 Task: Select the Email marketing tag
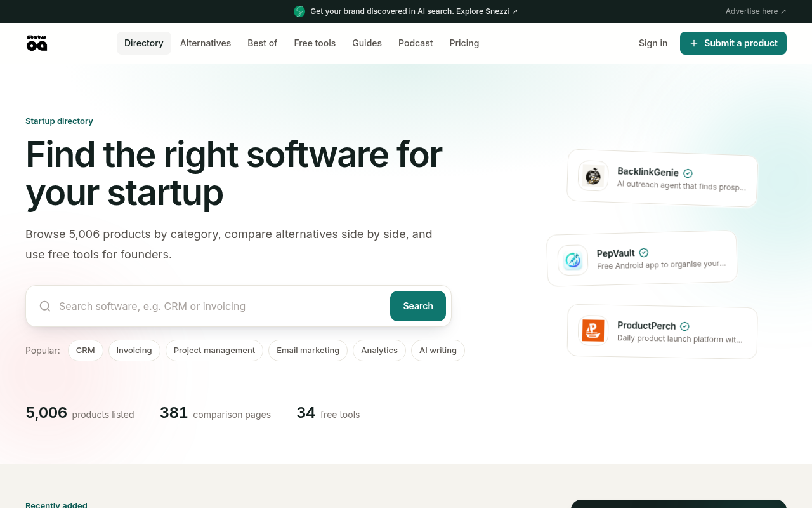click(308, 351)
